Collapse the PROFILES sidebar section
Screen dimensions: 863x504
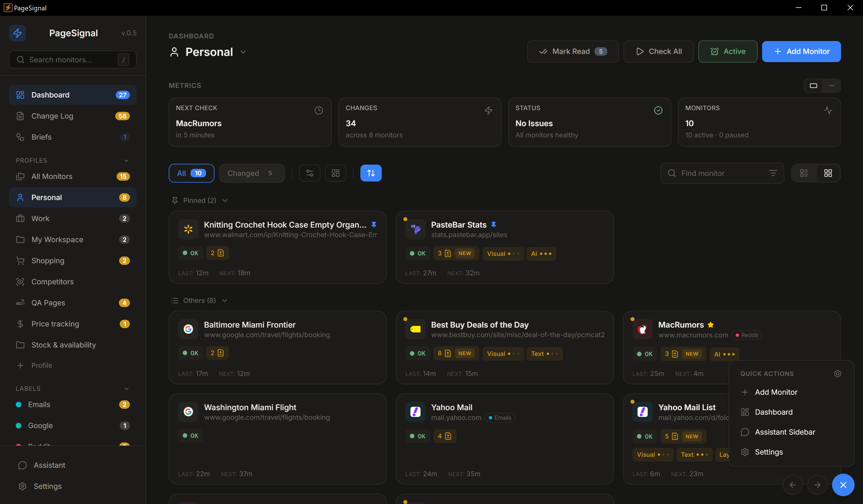[126, 160]
